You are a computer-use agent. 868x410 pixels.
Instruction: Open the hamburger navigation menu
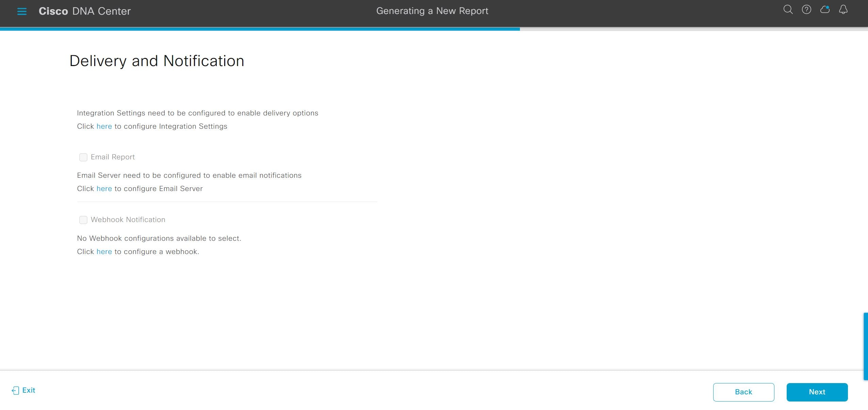[x=22, y=11]
